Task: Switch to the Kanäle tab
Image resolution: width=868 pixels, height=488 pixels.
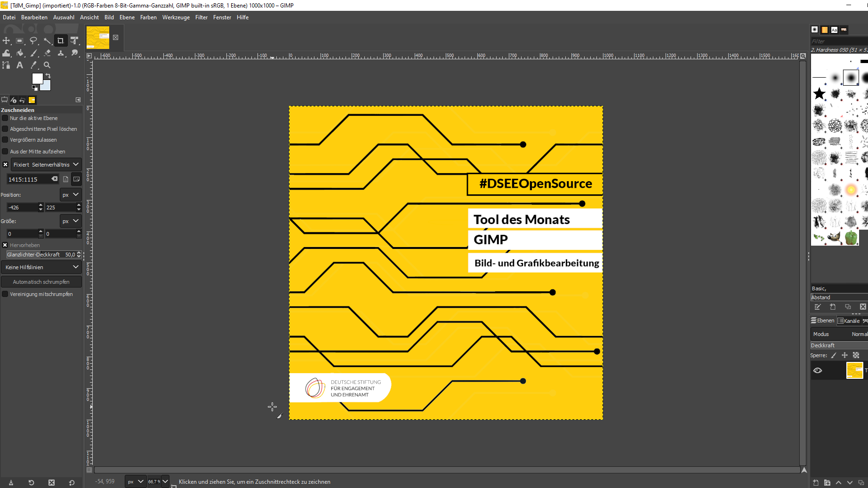Action: [x=849, y=321]
